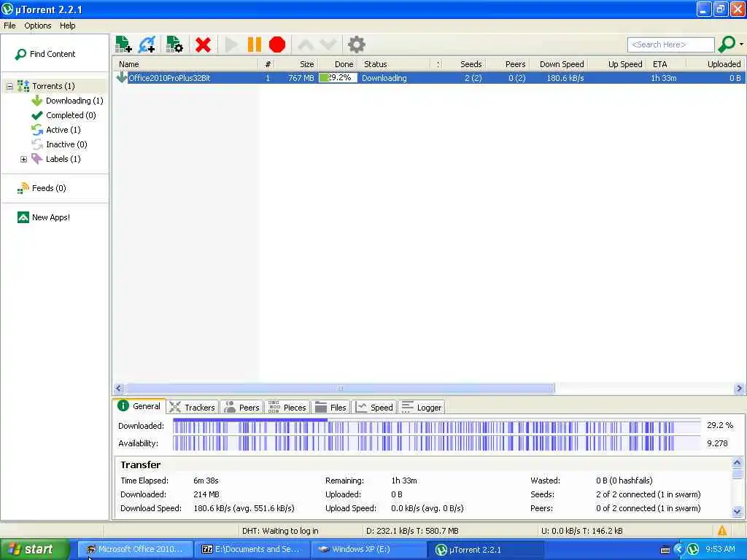Viewport: 747px width, 560px height.
Task: Open the Help menu
Action: pos(68,26)
